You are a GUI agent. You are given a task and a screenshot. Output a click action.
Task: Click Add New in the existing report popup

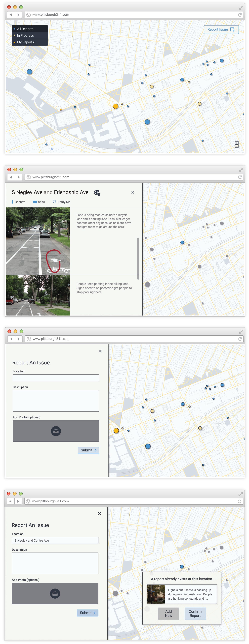click(x=169, y=614)
